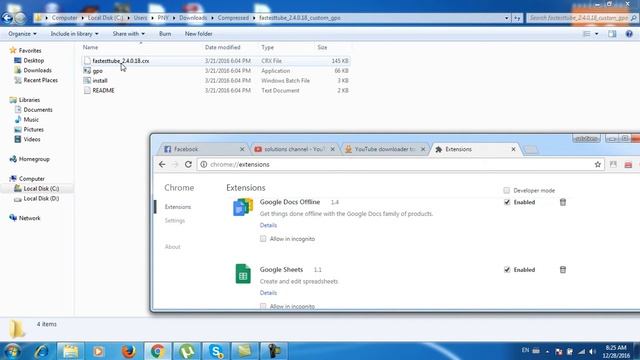Switch to the YouTube downloader tab

pyautogui.click(x=384, y=149)
